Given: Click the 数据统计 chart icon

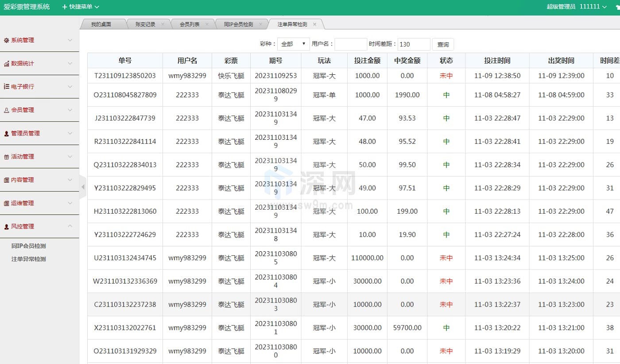Looking at the screenshot, I should pyautogui.click(x=6, y=64).
